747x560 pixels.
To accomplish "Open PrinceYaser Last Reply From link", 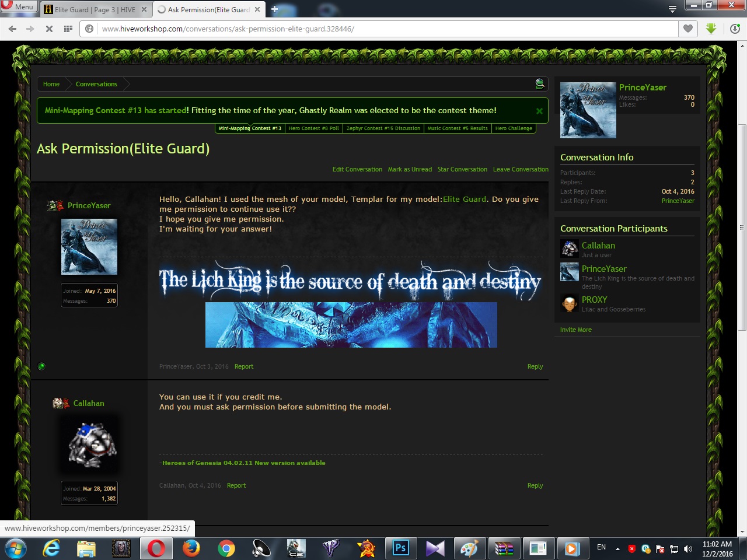I will click(678, 201).
